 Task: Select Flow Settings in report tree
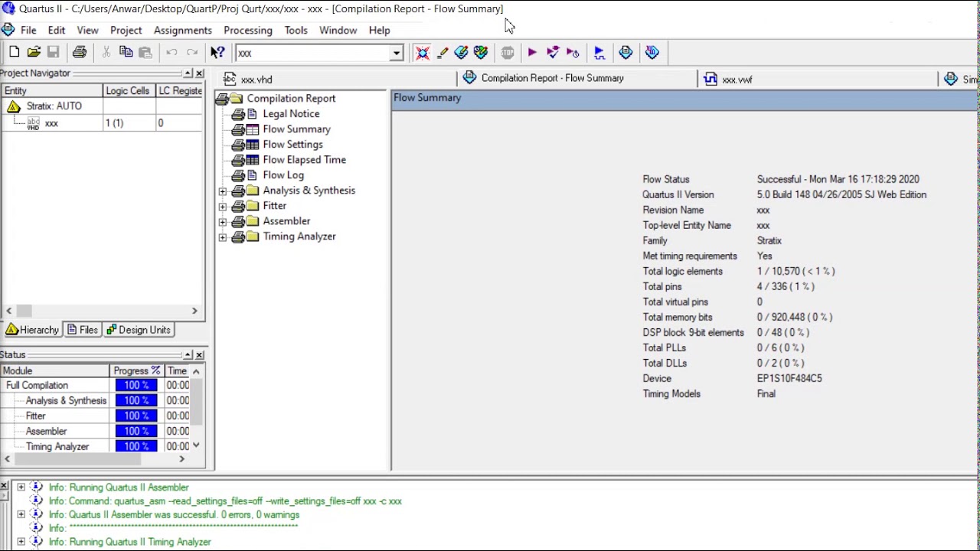point(292,145)
